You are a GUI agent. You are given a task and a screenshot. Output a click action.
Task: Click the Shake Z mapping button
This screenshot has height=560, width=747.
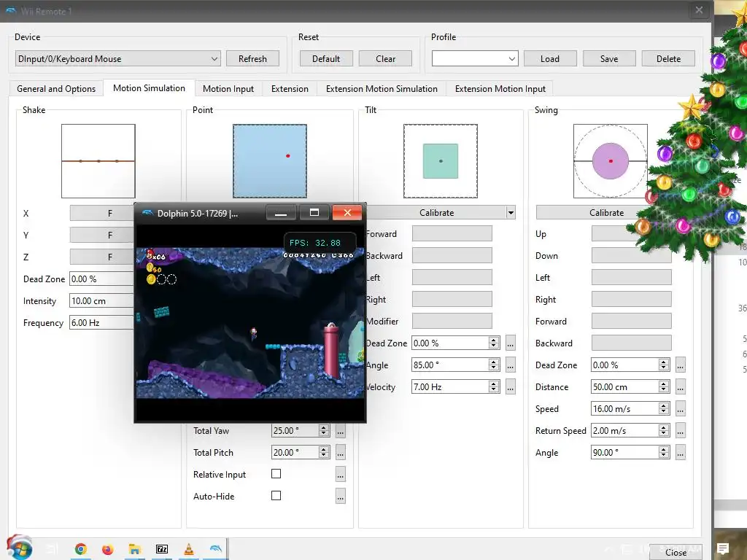coord(102,257)
